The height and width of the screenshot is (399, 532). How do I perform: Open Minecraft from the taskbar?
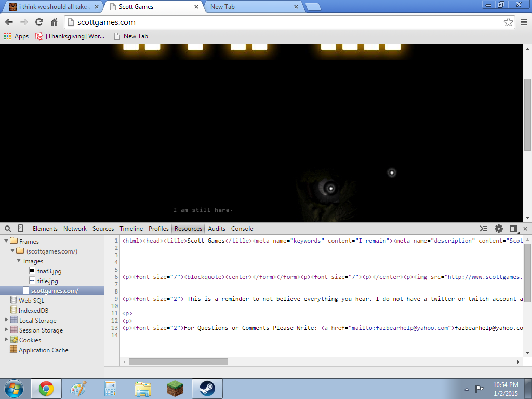tap(175, 389)
